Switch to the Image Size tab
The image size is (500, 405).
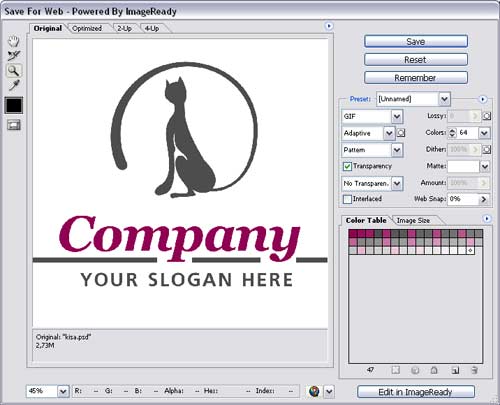point(413,220)
